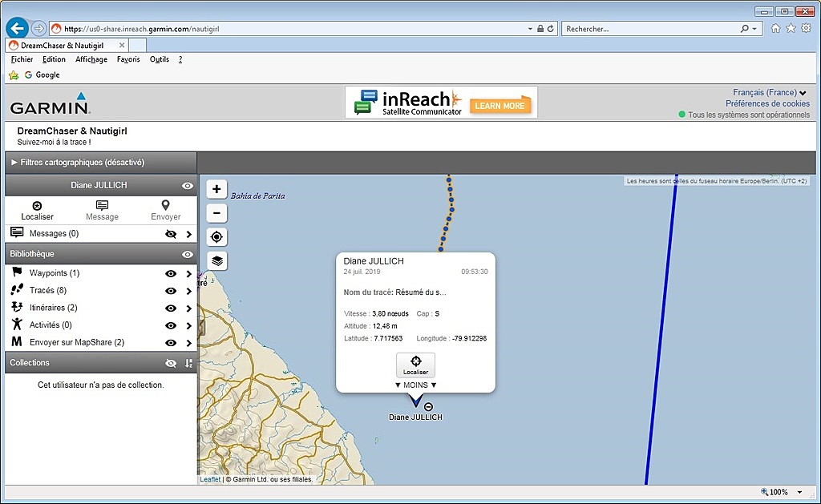Center map with the locate target button
The width and height of the screenshot is (821, 504).
click(x=216, y=237)
